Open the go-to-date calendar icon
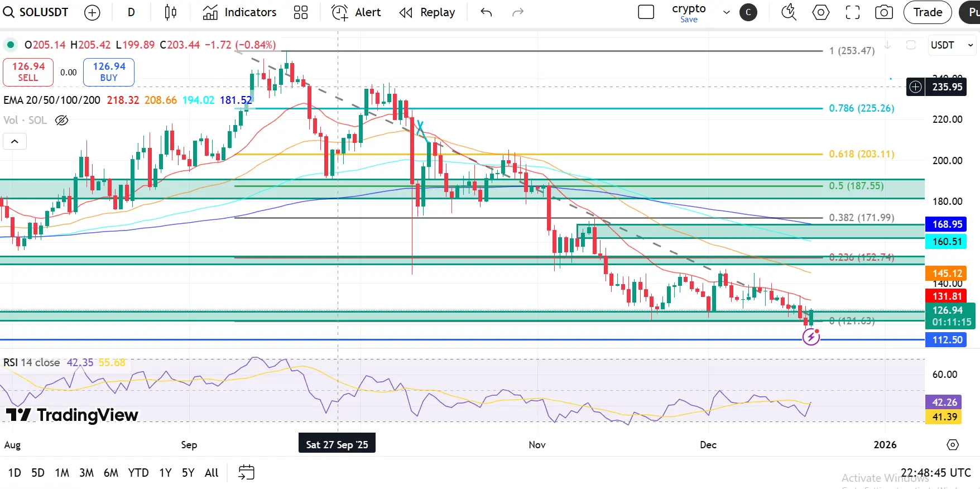Image resolution: width=980 pixels, height=489 pixels. pos(246,473)
